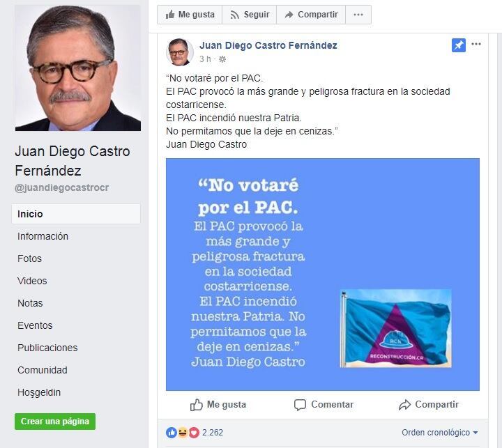Click the red heart reaction icon
This screenshot has width=502, height=448.
click(x=194, y=433)
